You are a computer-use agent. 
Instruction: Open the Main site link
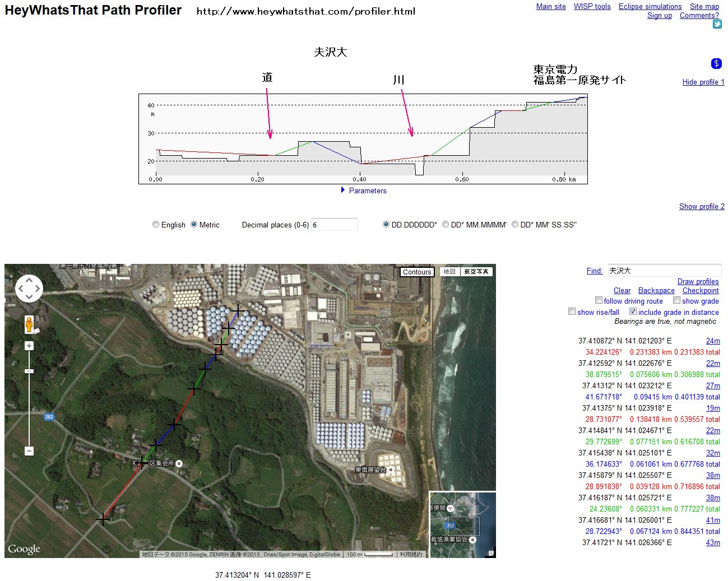point(551,7)
